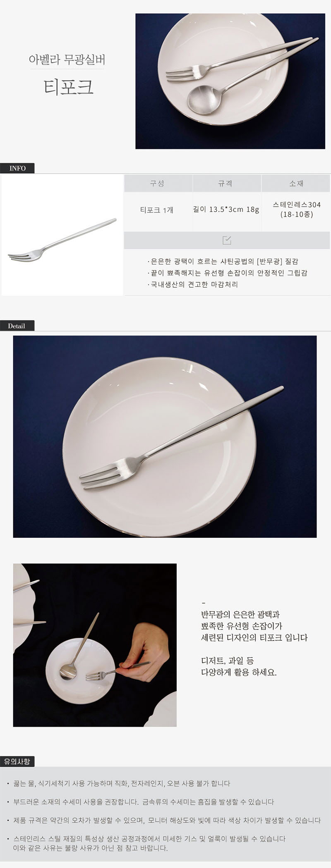The image size is (331, 868).
Task: Click the 구성 column header
Action: pos(157,184)
